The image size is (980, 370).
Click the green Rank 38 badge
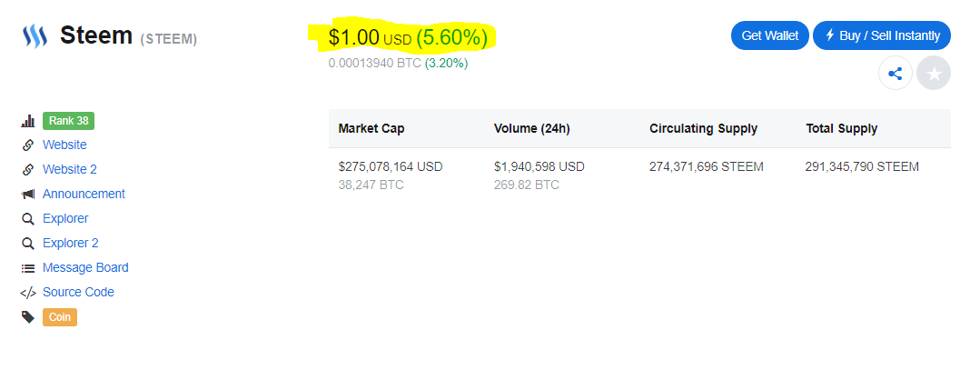(x=68, y=121)
